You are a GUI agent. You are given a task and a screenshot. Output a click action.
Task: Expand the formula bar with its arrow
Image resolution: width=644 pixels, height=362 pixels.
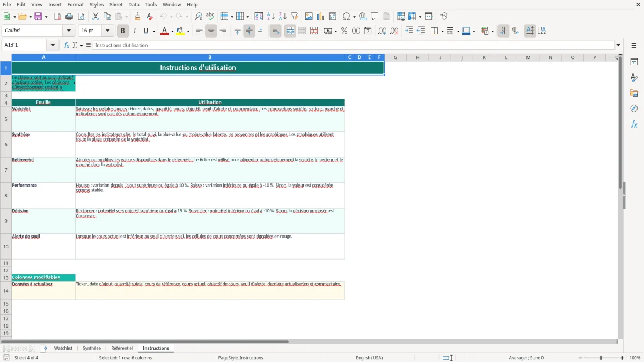pyautogui.click(x=618, y=45)
